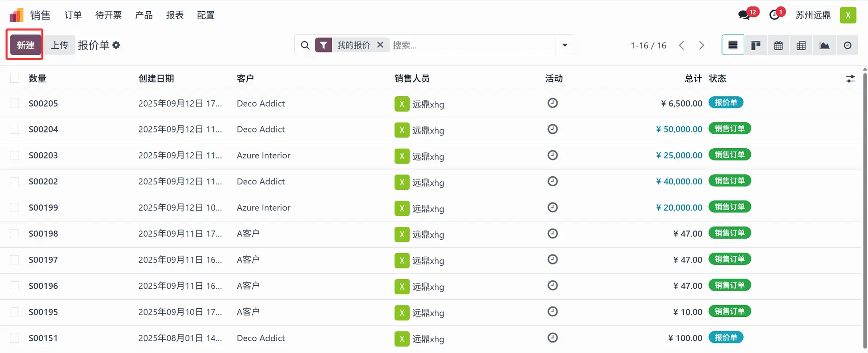Open optional columns settings icon
This screenshot has height=353, width=868.
[850, 79]
